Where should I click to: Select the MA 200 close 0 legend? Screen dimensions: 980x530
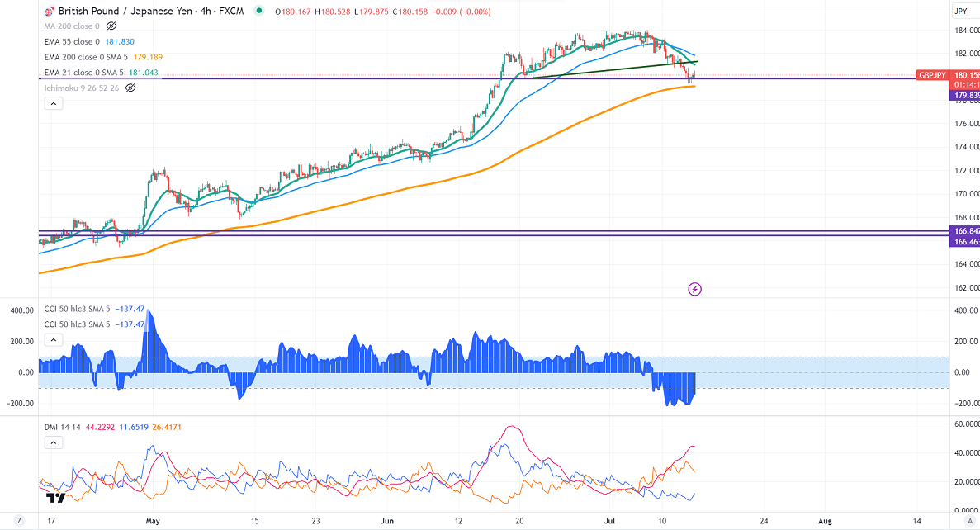tap(72, 26)
